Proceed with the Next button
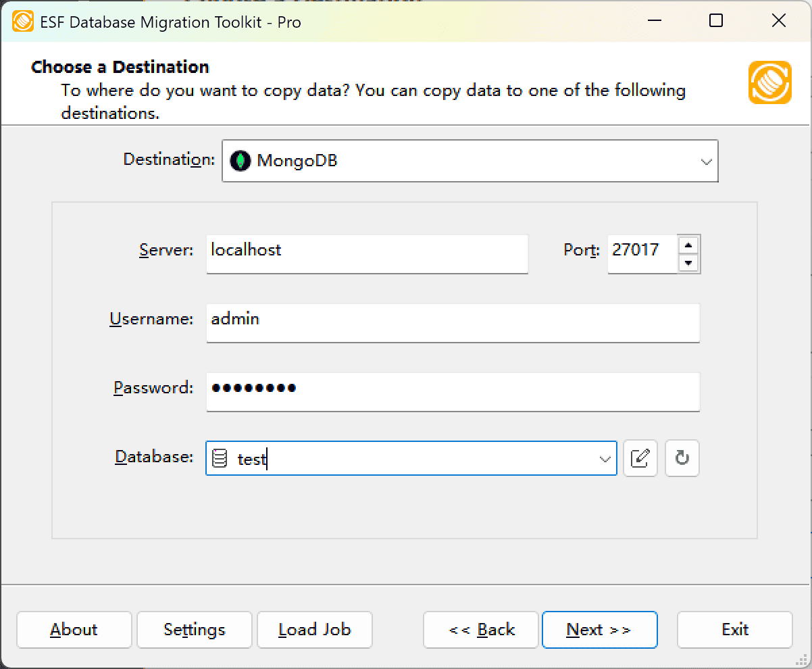This screenshot has height=669, width=812. coord(599,629)
